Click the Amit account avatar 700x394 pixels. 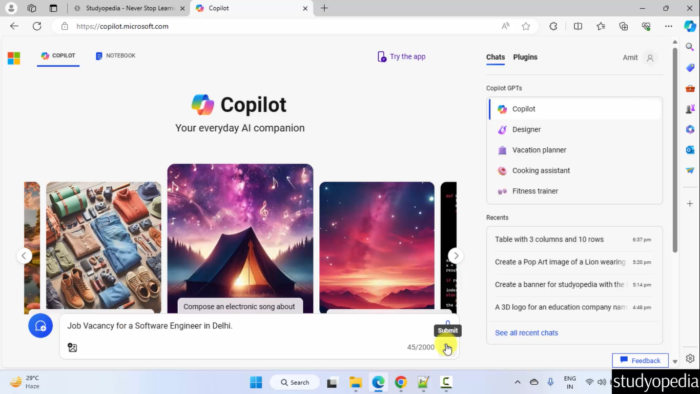point(650,58)
